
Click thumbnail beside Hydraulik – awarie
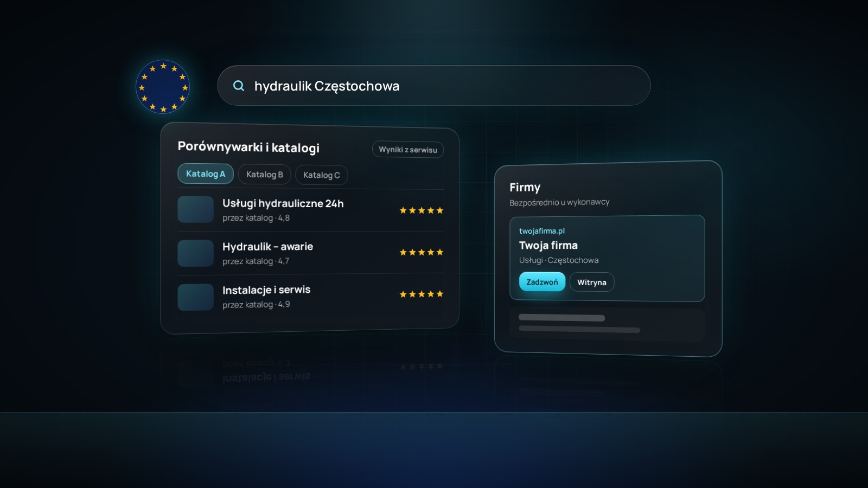click(196, 253)
